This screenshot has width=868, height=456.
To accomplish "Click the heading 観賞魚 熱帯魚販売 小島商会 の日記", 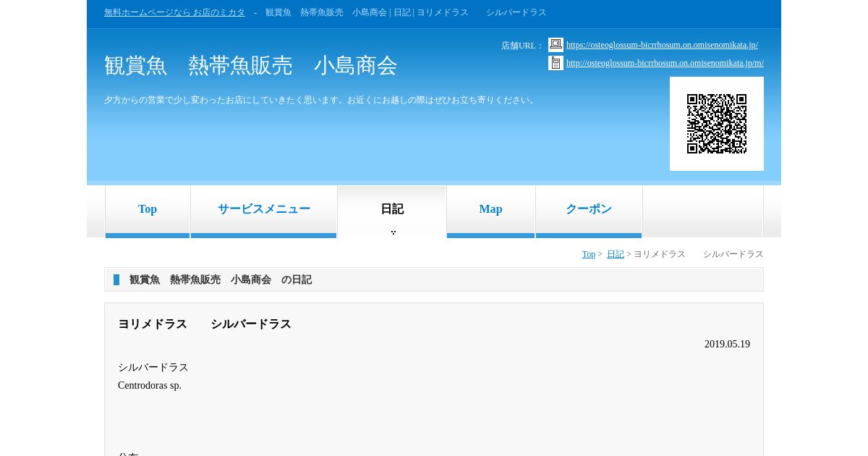I will [x=221, y=279].
